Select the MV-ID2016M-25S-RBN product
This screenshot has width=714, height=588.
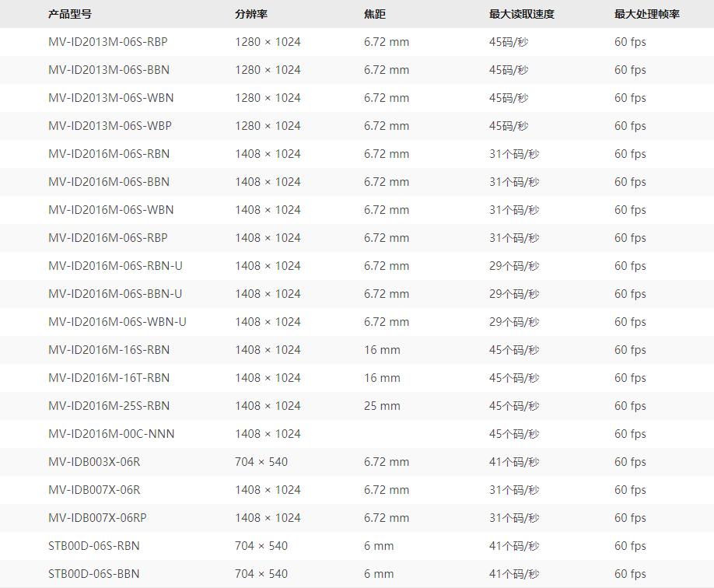[108, 406]
